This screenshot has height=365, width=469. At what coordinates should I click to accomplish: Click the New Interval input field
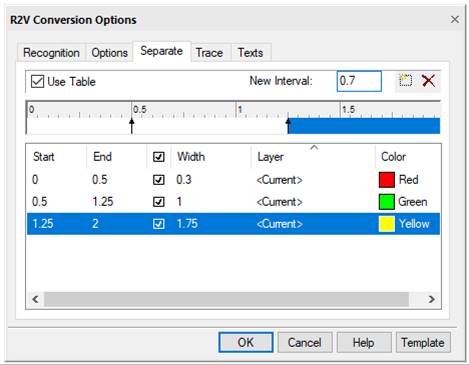359,81
